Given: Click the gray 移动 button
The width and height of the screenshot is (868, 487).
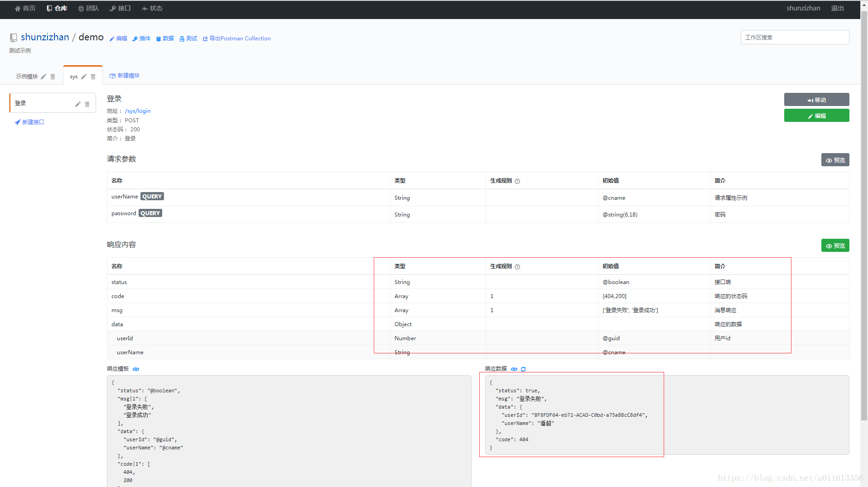Looking at the screenshot, I should [x=816, y=100].
